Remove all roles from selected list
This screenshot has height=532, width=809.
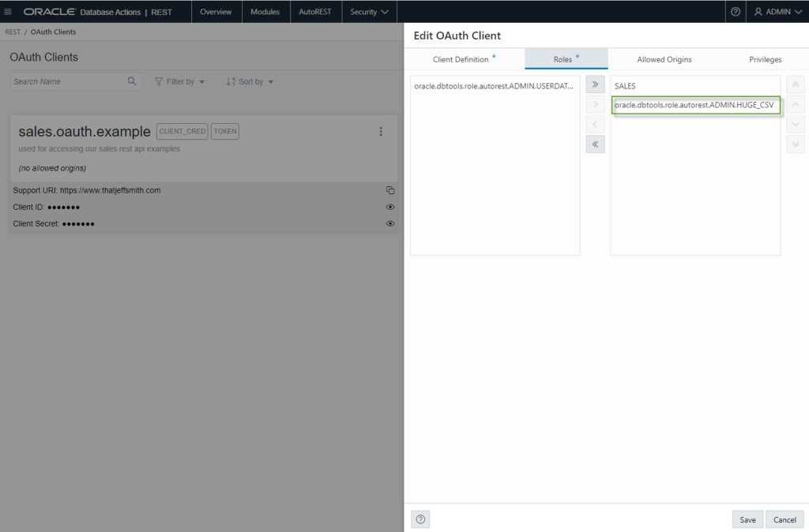[595, 144]
